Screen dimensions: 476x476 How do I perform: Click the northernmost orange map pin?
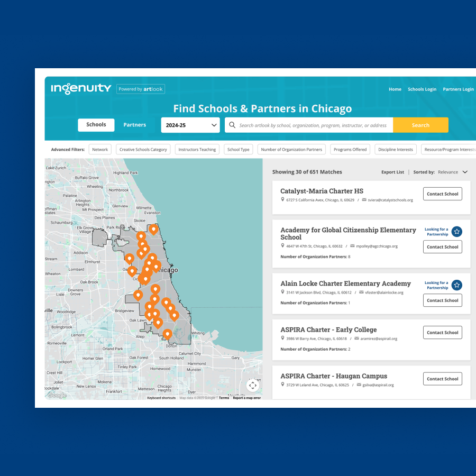coord(153,230)
